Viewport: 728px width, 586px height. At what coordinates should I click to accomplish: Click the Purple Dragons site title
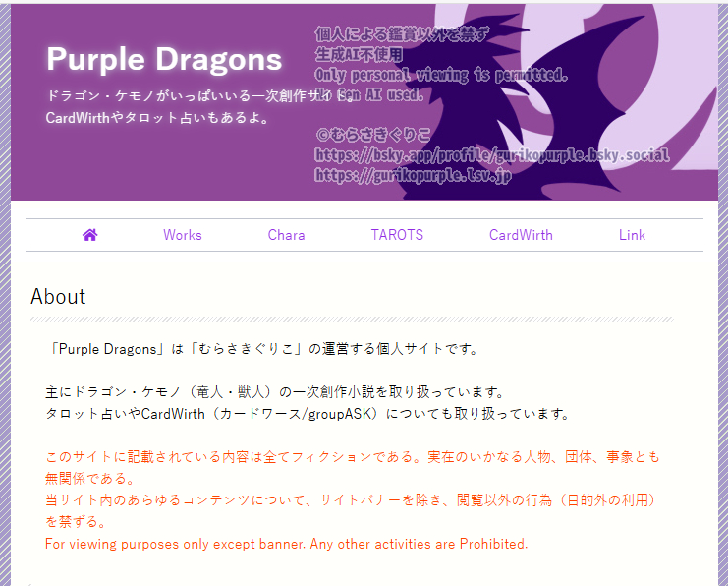point(164,59)
